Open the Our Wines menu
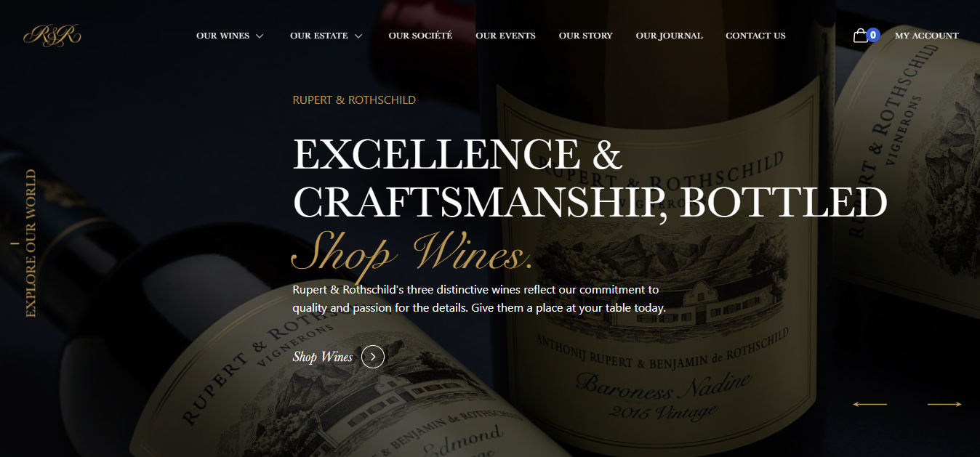Screen dimensions: 980x457 point(222,36)
